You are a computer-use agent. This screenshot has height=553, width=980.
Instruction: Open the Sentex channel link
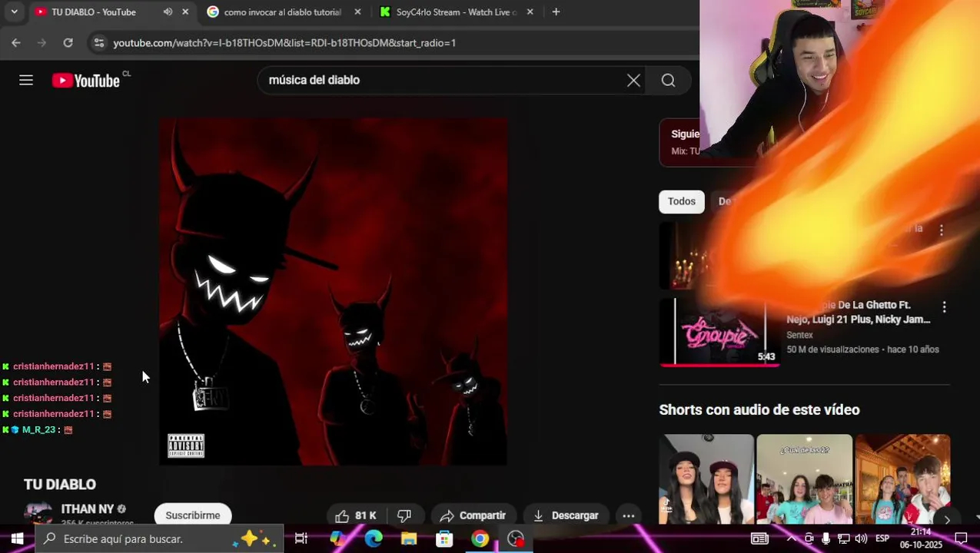(799, 335)
